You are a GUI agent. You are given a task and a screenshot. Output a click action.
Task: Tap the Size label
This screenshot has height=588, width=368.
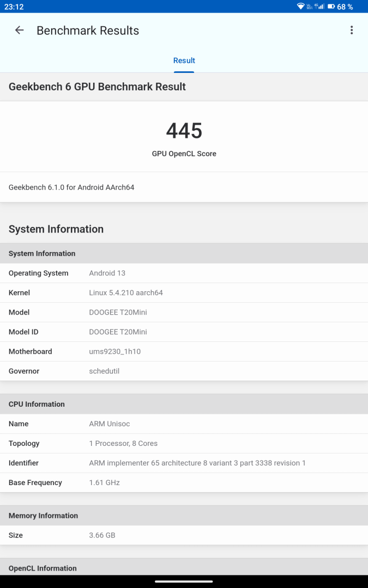click(x=16, y=535)
